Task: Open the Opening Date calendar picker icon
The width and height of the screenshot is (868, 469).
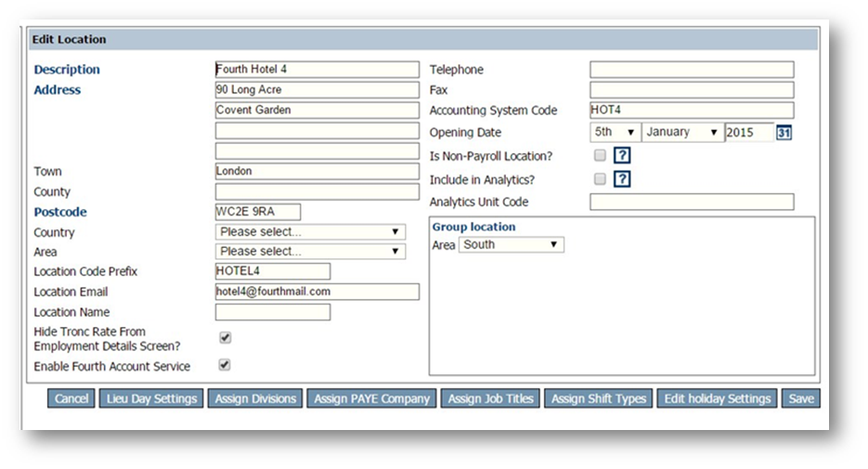Action: [784, 133]
